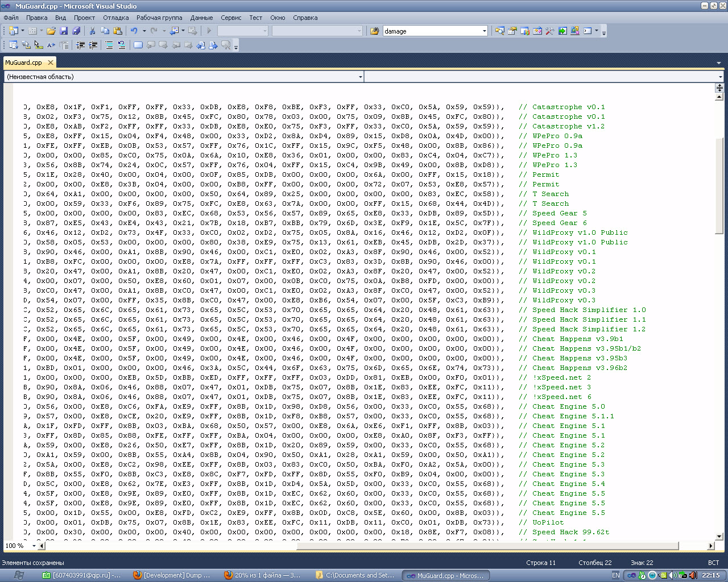
Task: Open Solution Explorer from toolbar icon
Action: point(499,31)
